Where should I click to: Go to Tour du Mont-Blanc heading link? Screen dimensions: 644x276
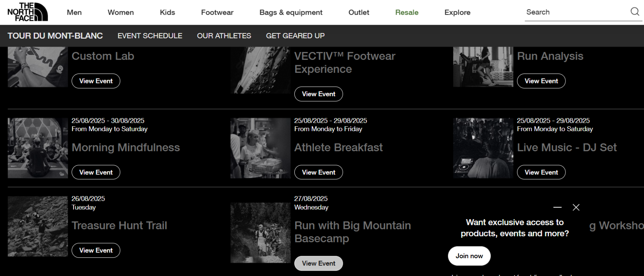click(55, 36)
